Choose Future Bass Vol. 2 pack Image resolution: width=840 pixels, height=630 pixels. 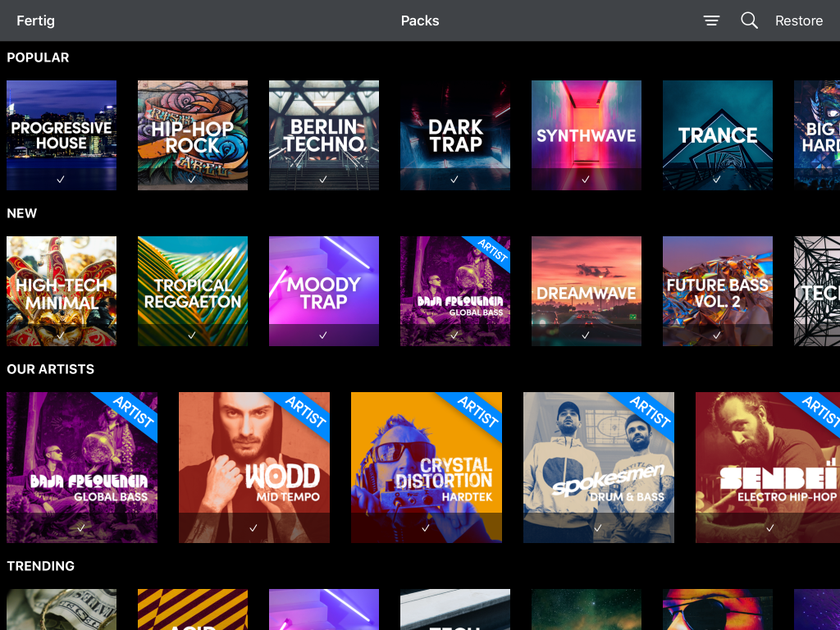point(718,290)
